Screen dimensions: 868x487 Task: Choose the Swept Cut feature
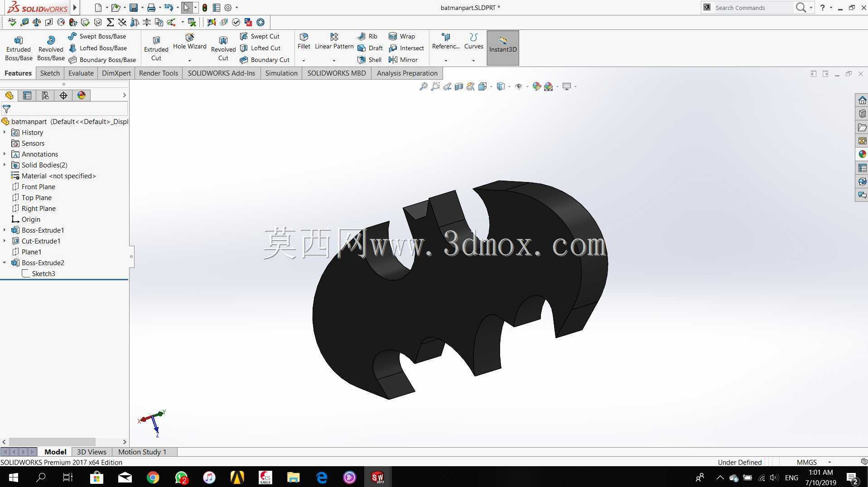coord(260,36)
